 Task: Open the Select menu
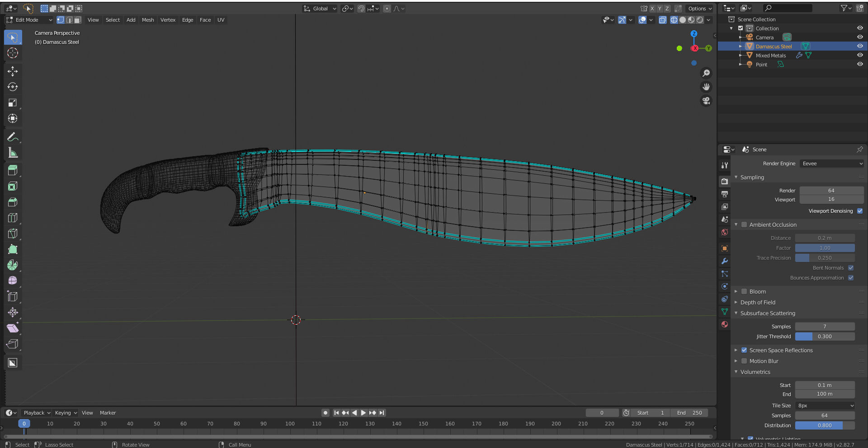click(x=113, y=20)
